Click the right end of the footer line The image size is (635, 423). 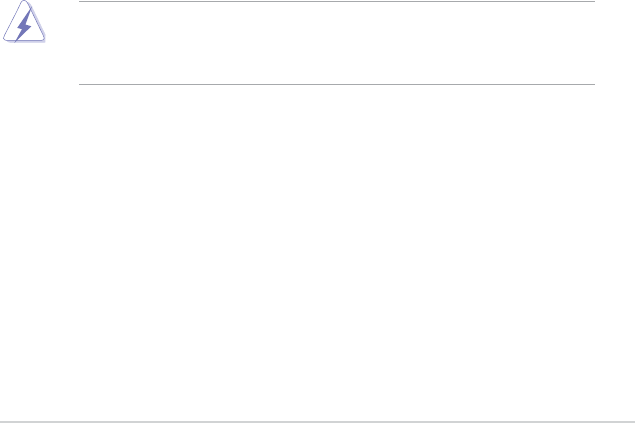pos(631,421)
